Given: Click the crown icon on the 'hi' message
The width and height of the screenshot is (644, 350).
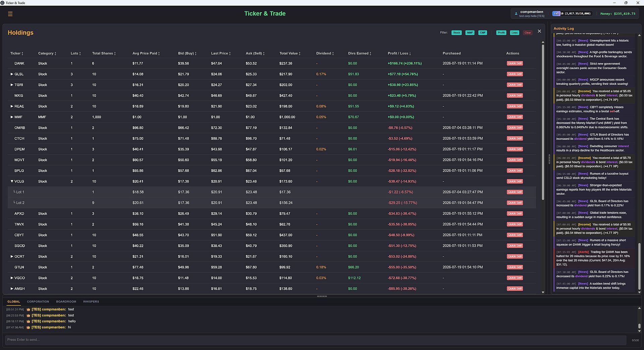Looking at the screenshot, I should click(x=28, y=327).
